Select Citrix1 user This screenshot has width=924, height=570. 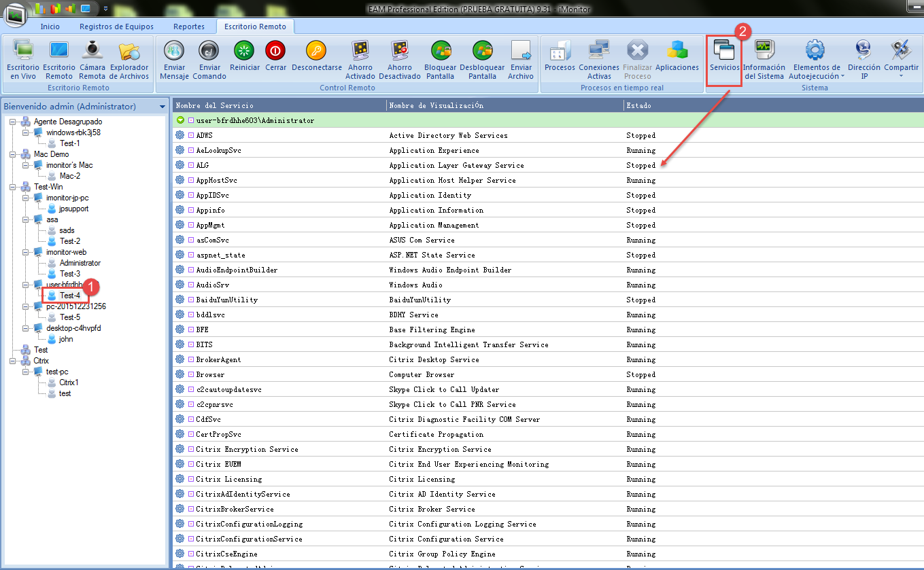pyautogui.click(x=69, y=382)
